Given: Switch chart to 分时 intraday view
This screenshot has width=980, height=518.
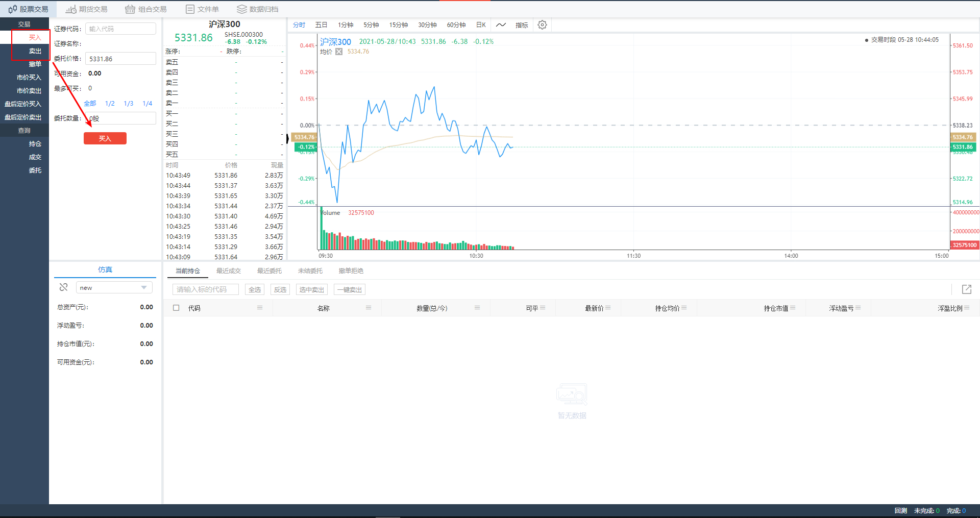Looking at the screenshot, I should pos(299,25).
